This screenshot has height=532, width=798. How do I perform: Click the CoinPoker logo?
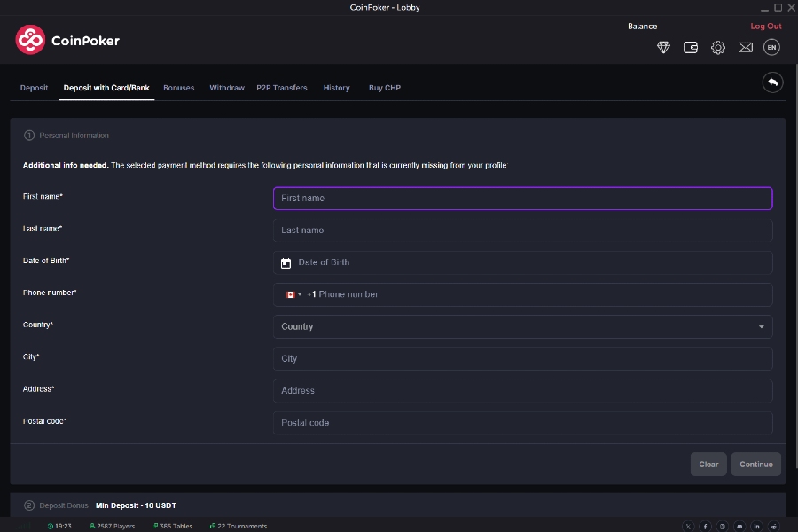67,40
